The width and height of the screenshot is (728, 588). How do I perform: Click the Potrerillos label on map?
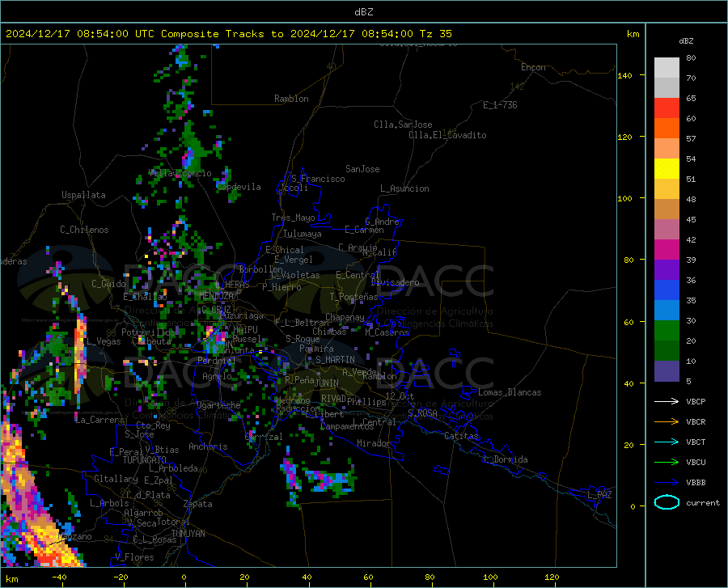click(x=148, y=332)
